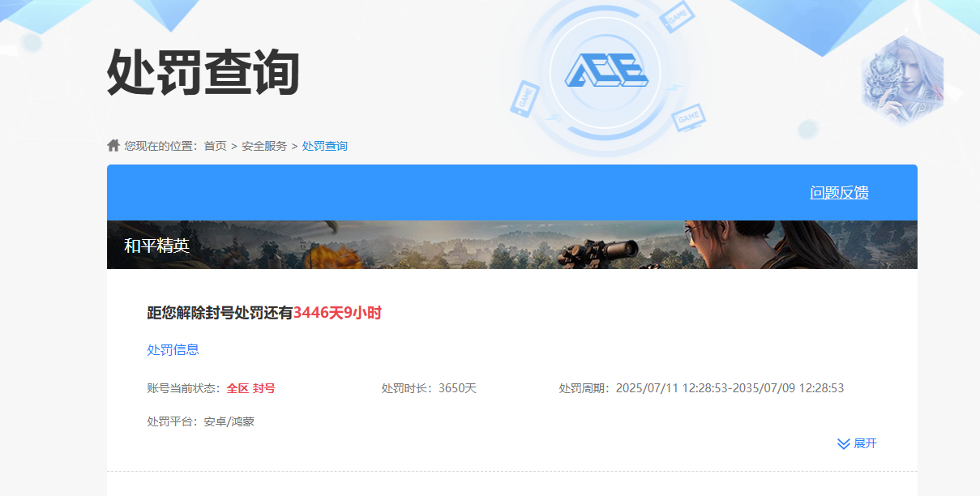Viewport: 980px width, 496px height.
Task: Expand punishment details with 展开
Action: point(865,444)
